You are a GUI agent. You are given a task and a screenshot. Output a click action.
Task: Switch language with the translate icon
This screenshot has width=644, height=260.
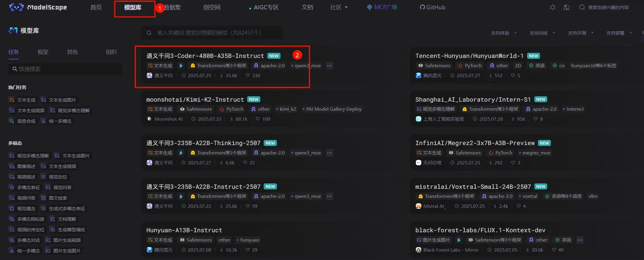click(x=566, y=7)
